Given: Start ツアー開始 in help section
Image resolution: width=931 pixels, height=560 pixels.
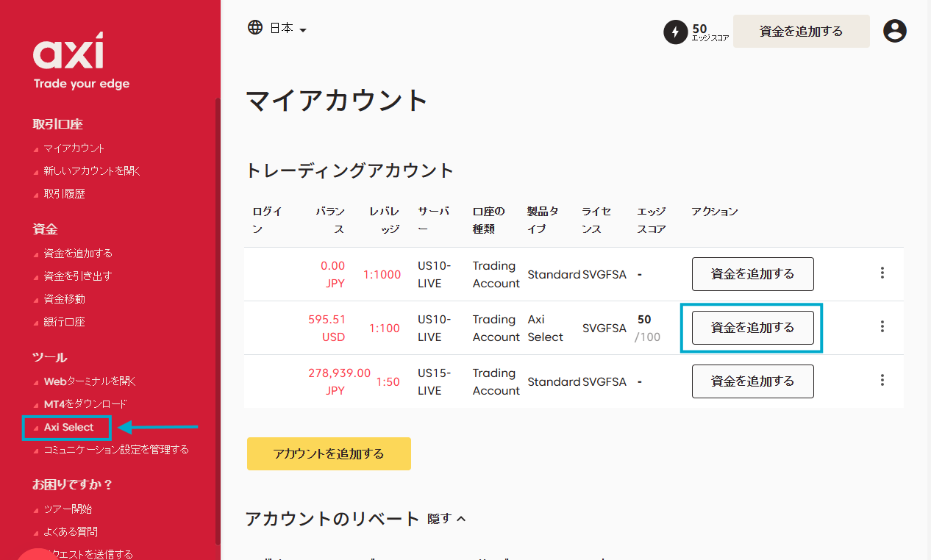Looking at the screenshot, I should point(68,509).
